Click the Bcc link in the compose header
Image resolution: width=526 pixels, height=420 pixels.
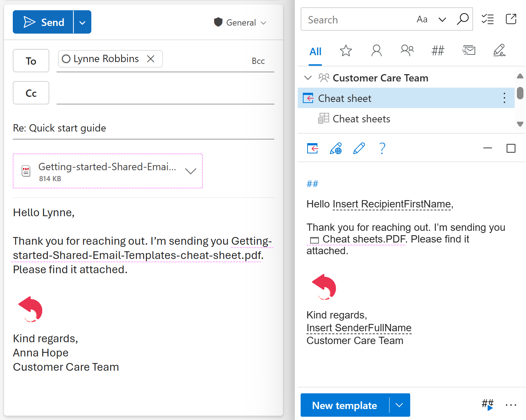(x=258, y=61)
